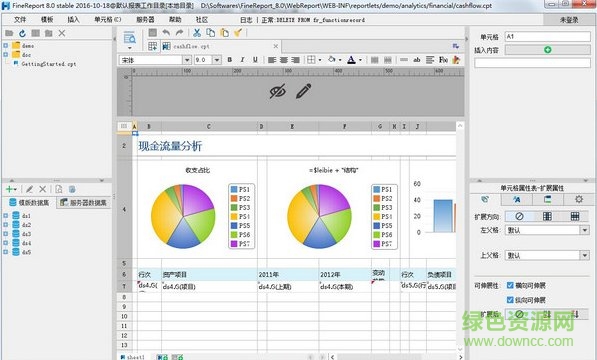Select vertical expand direction option

[547, 217]
